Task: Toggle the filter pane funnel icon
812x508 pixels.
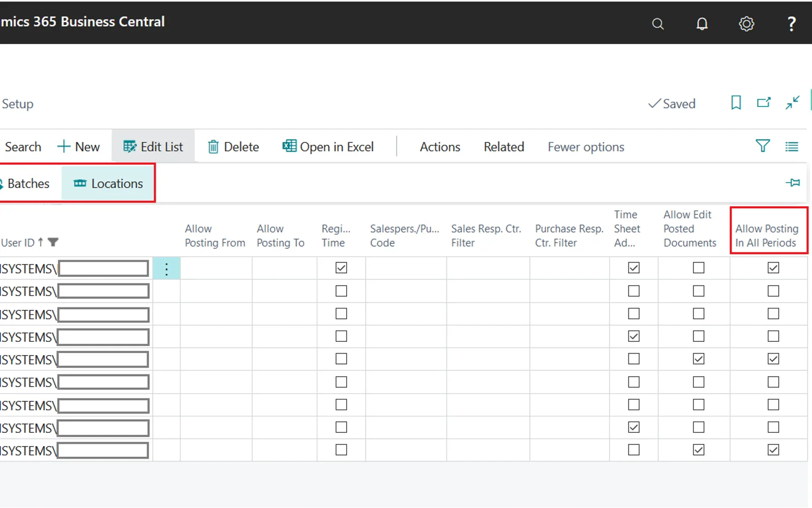Action: point(762,146)
